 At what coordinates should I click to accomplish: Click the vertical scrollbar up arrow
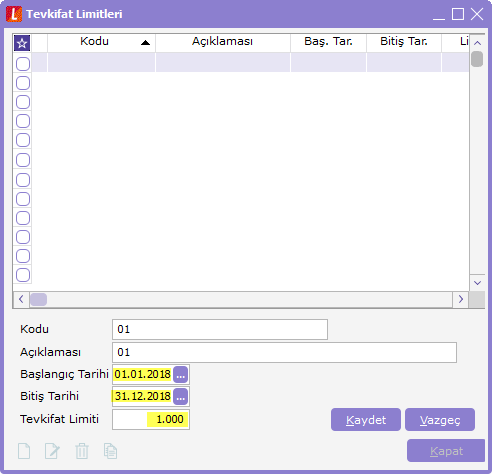477,43
